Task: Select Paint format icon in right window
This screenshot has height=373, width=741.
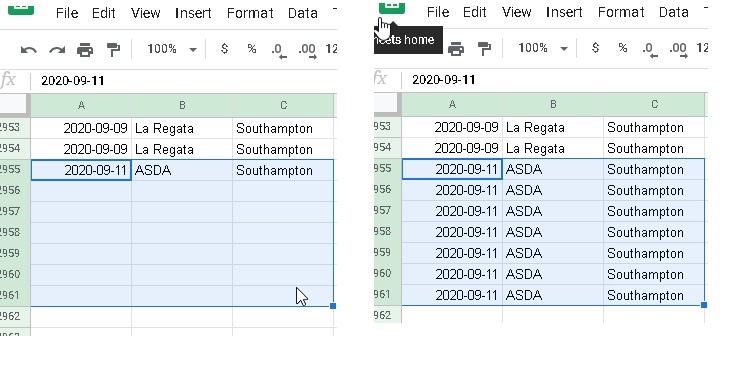Action: [484, 49]
